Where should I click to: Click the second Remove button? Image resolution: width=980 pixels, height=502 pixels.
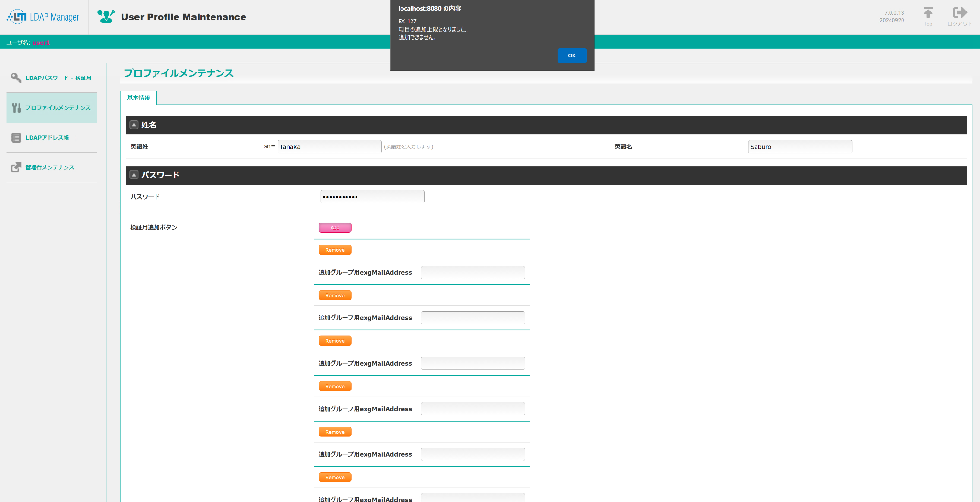tap(335, 295)
